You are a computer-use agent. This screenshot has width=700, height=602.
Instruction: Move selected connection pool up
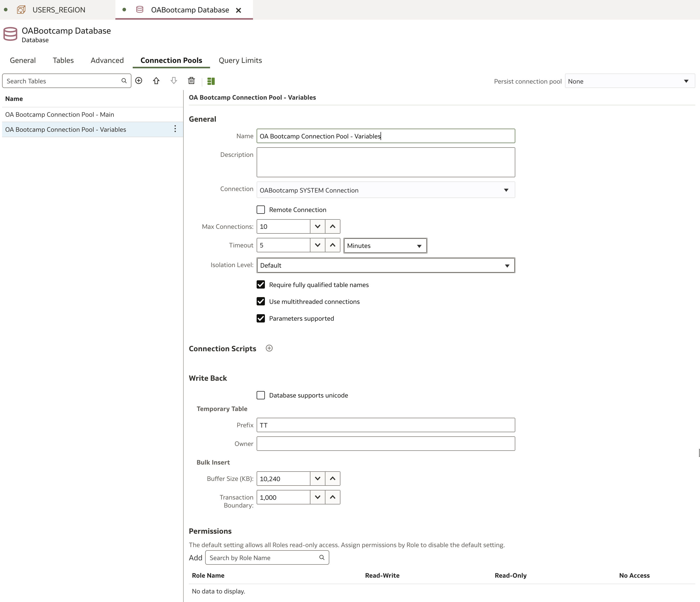(x=156, y=81)
